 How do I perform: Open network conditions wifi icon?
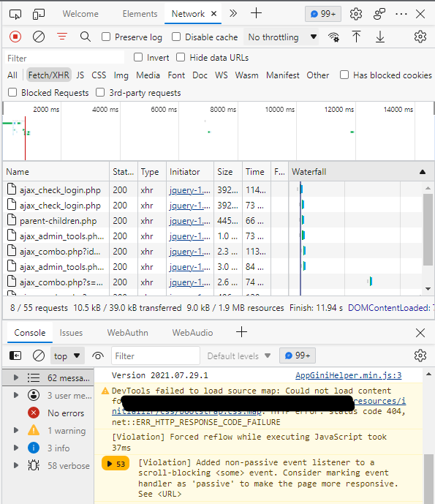click(x=333, y=37)
